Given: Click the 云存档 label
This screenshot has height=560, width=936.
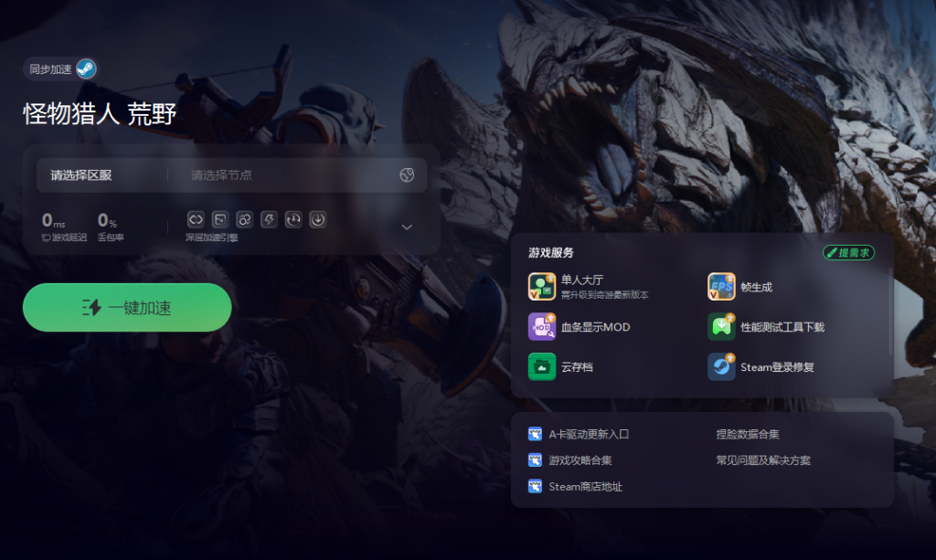Looking at the screenshot, I should tap(578, 367).
